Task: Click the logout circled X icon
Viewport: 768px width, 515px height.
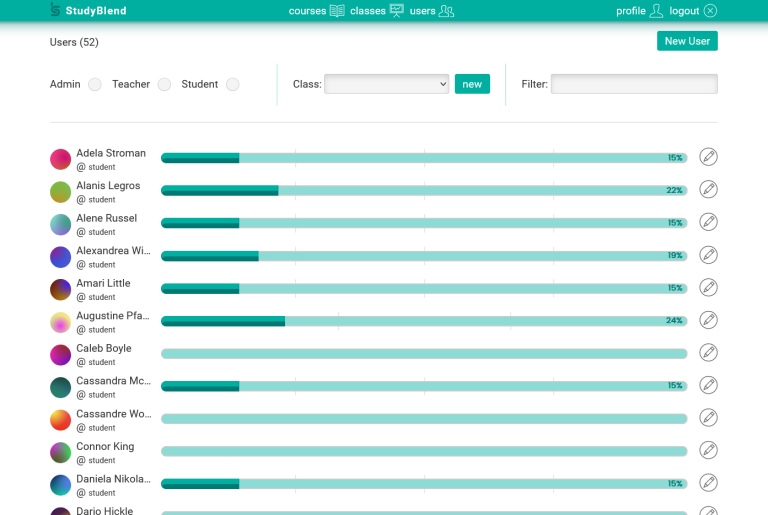Action: [710, 11]
